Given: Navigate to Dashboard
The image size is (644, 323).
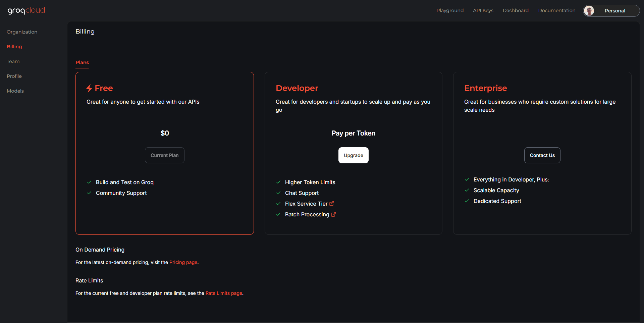Looking at the screenshot, I should tap(516, 10).
